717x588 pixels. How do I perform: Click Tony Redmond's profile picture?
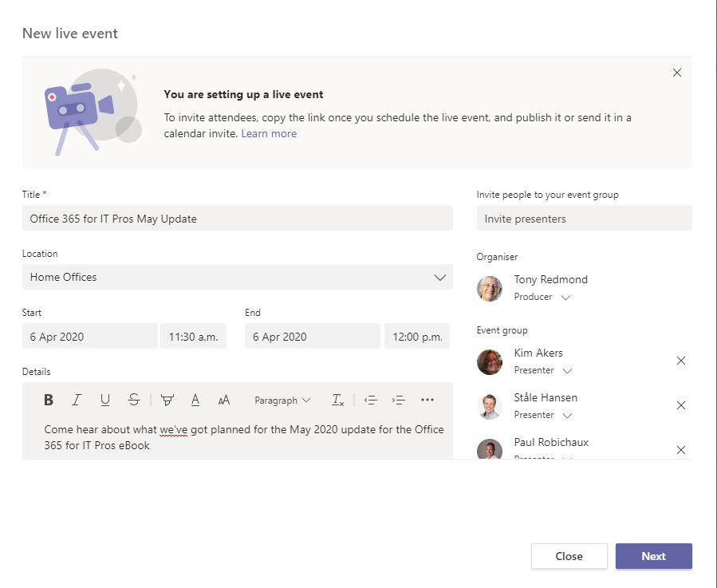click(x=489, y=288)
